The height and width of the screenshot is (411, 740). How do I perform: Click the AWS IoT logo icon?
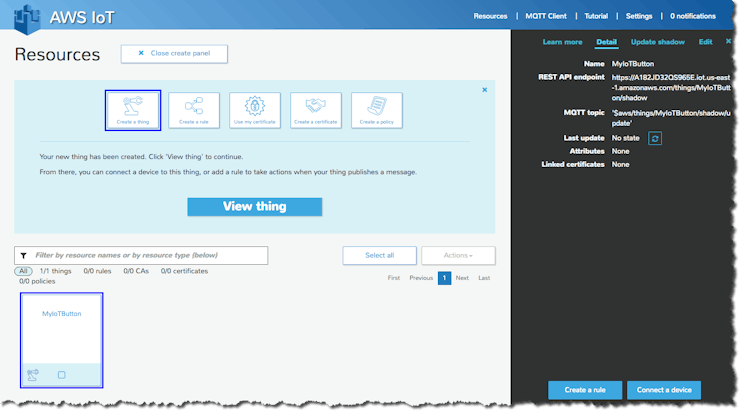click(27, 19)
